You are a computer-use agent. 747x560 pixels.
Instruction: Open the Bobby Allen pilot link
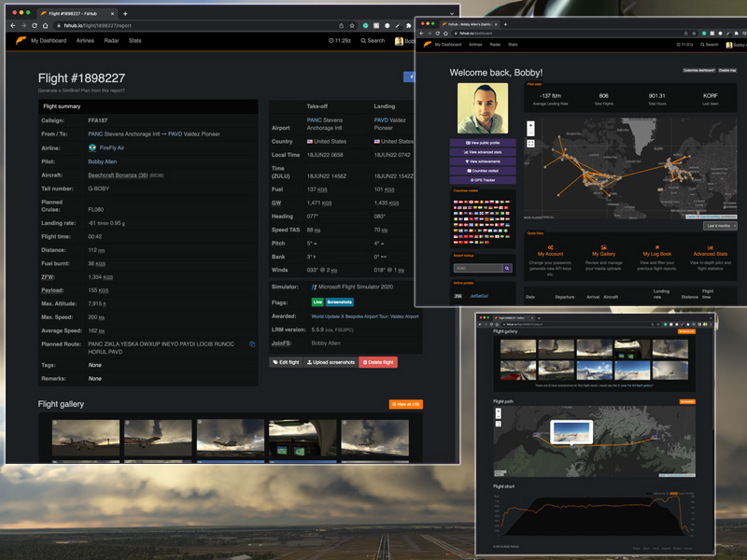[x=103, y=161]
